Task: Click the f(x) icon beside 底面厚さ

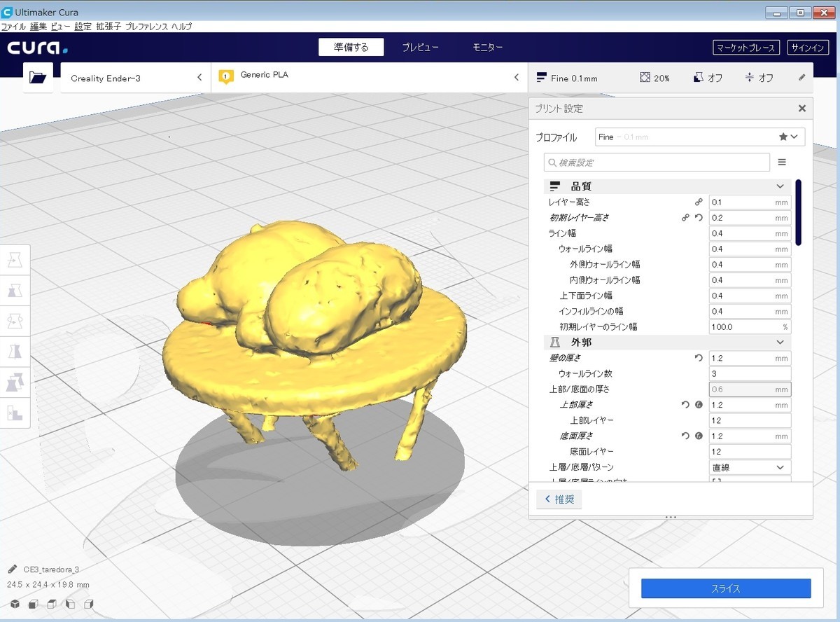Action: click(699, 436)
